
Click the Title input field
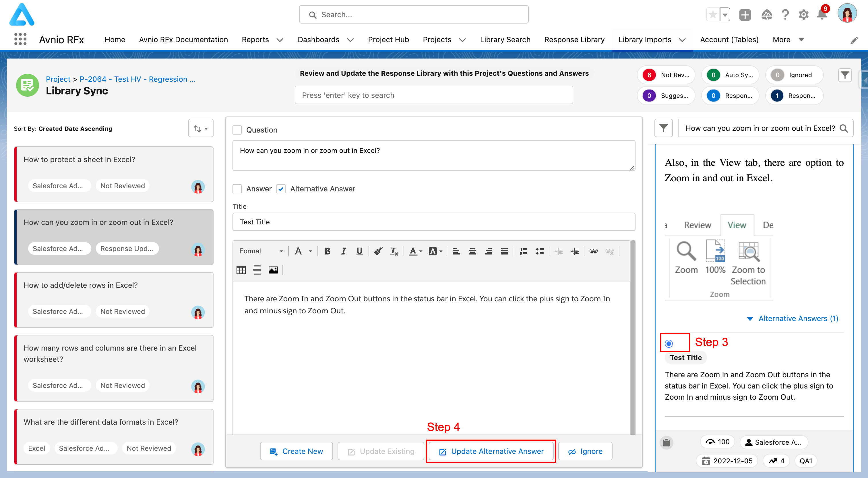(x=434, y=222)
